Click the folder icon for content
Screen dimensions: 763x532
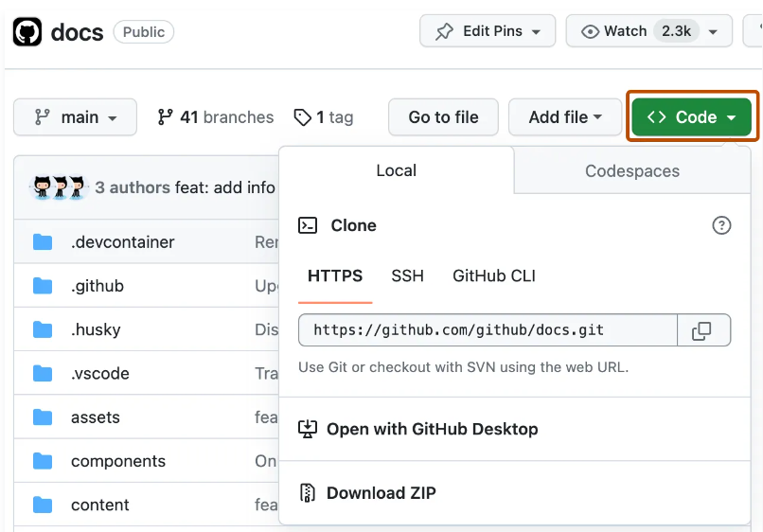tap(43, 505)
